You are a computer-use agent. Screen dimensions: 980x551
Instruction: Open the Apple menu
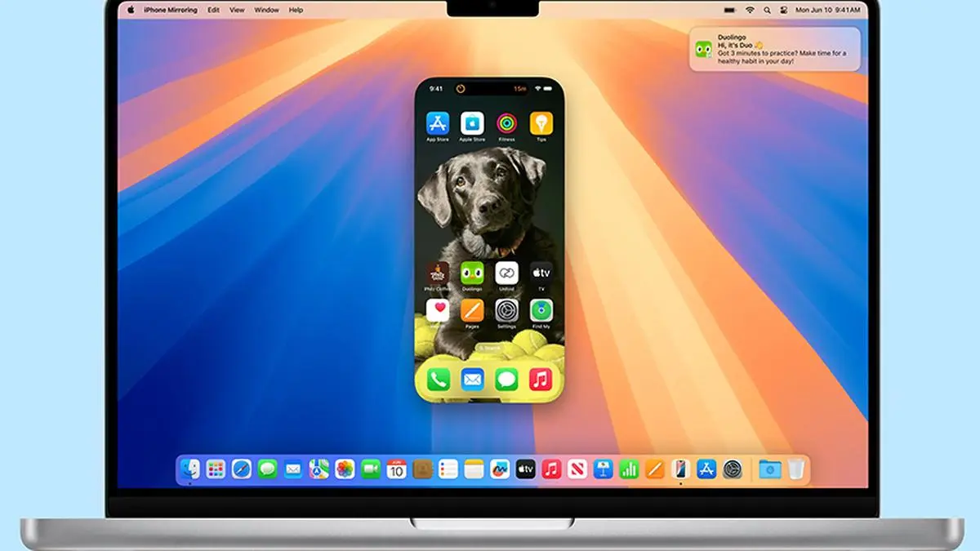131,10
